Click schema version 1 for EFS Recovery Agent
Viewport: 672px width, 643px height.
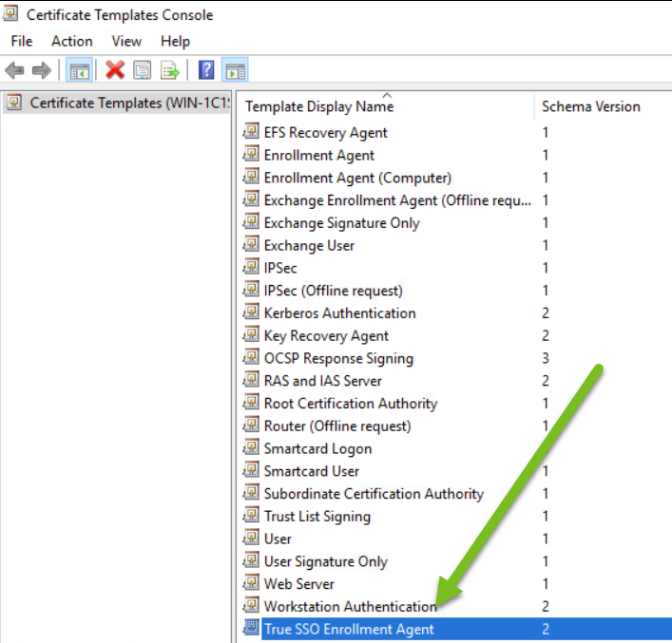pyautogui.click(x=546, y=132)
